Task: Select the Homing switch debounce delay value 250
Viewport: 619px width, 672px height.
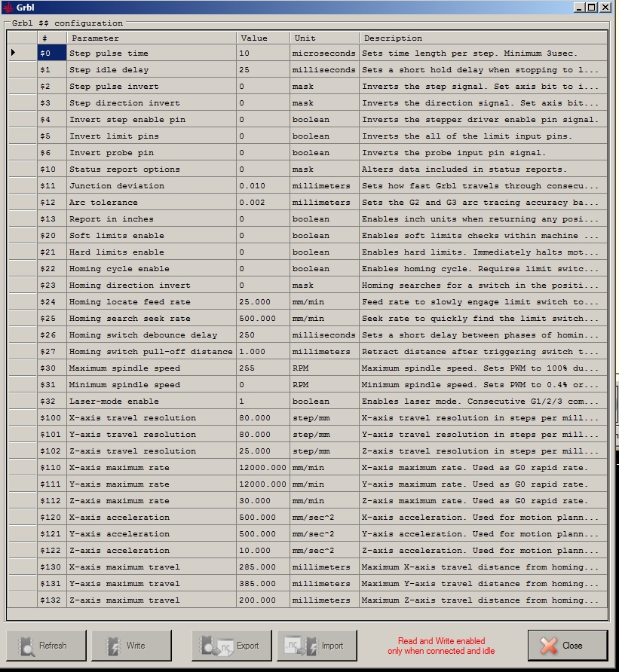Action: 263,334
